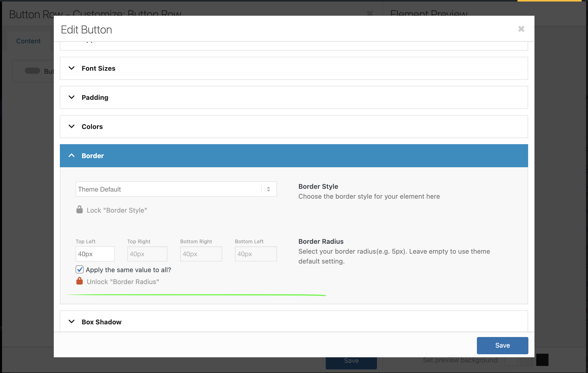The image size is (588, 373).
Task: Toggle Lock "Border Style" option
Action: coord(117,210)
